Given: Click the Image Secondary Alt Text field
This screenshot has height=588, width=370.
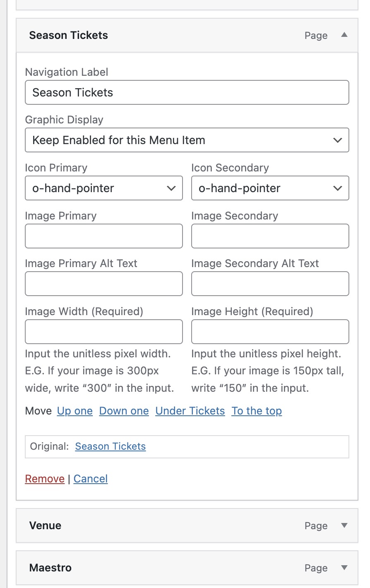Looking at the screenshot, I should pyautogui.click(x=270, y=284).
